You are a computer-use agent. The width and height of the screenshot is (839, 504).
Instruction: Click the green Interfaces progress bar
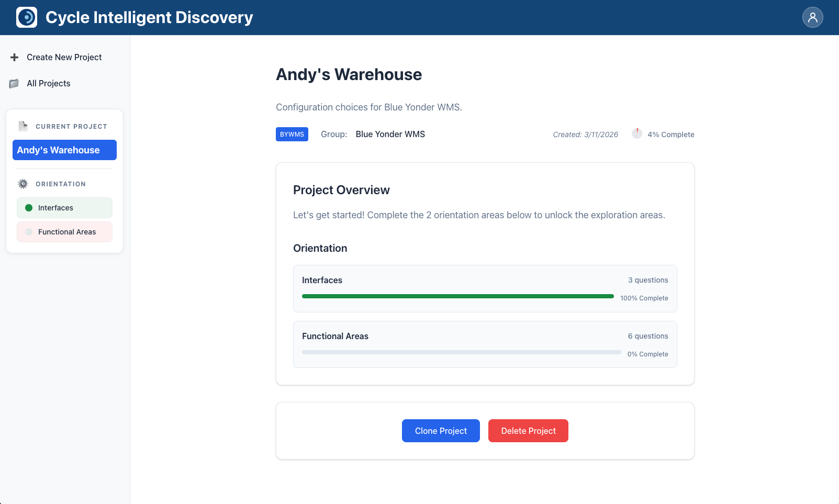[457, 296]
